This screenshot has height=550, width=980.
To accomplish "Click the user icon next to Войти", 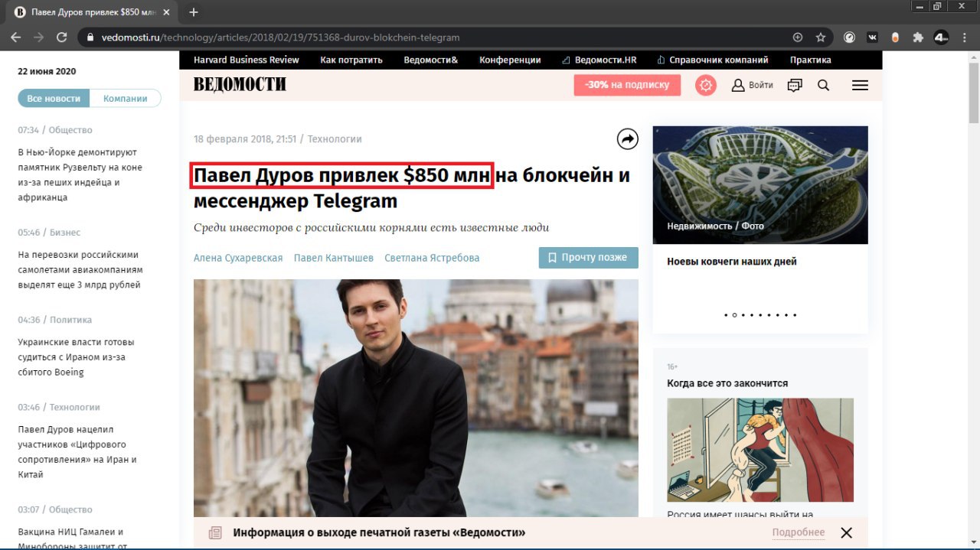I will [738, 85].
